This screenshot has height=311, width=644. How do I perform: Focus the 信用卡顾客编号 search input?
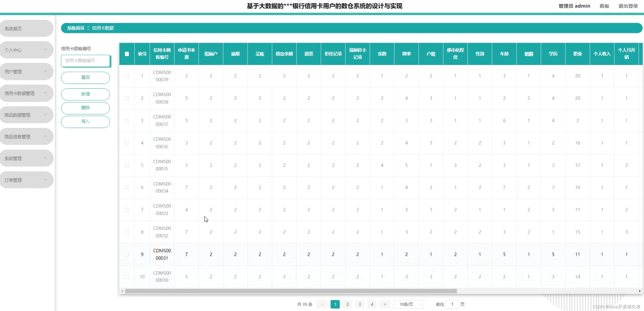tap(86, 61)
